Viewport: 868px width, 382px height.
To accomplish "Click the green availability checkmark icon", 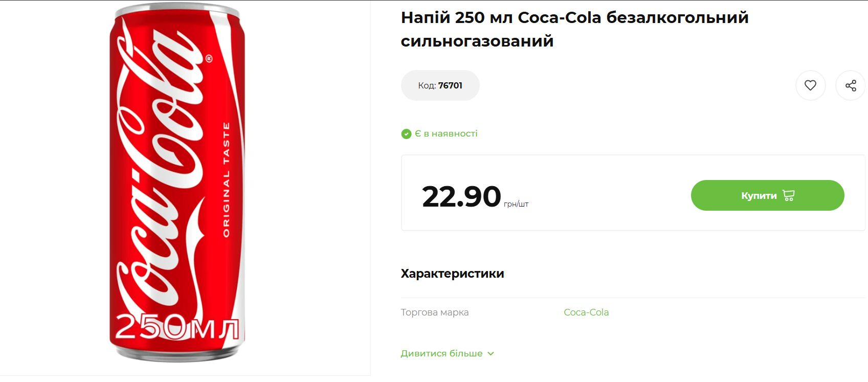I will click(x=406, y=134).
